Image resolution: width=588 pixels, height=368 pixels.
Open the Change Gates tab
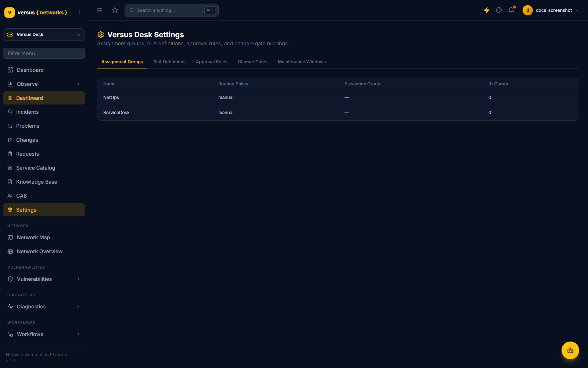pyautogui.click(x=252, y=62)
